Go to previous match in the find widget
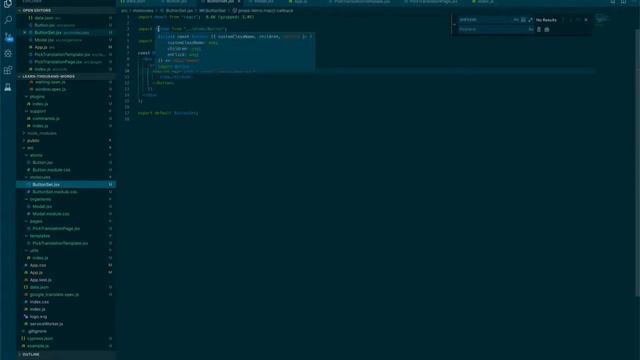This screenshot has height=360, width=640. tap(564, 20)
